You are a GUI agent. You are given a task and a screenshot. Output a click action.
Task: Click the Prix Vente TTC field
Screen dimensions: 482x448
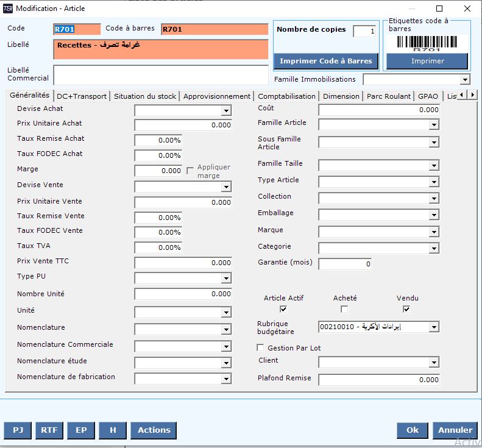click(183, 263)
